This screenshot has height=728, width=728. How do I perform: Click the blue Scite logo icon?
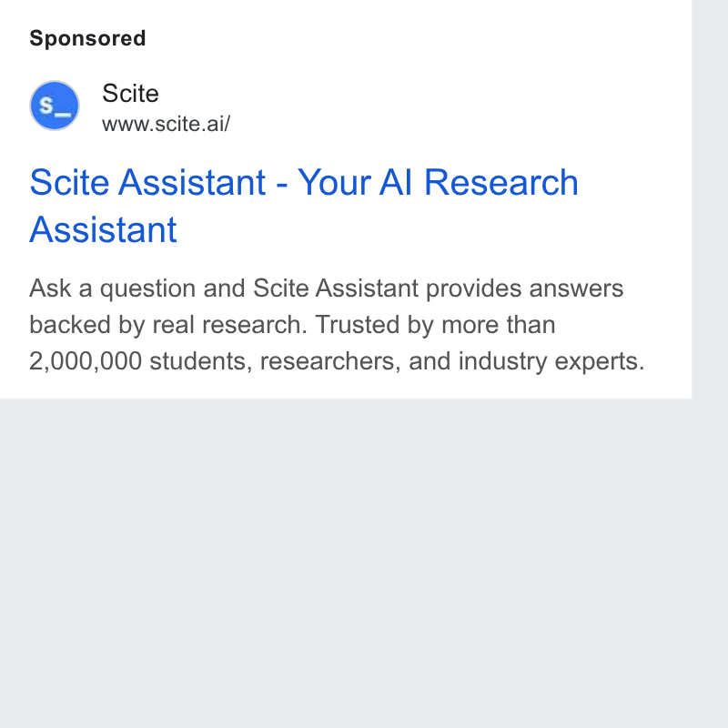55,106
